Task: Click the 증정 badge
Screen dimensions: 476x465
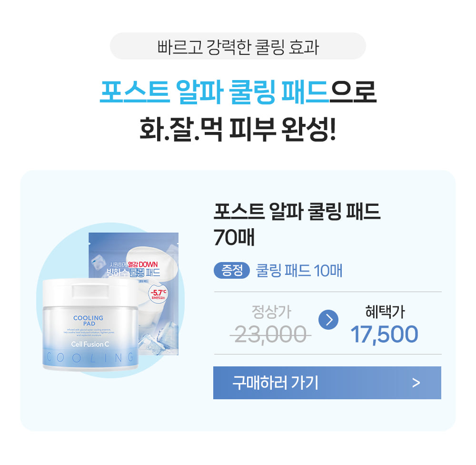Action: [232, 270]
